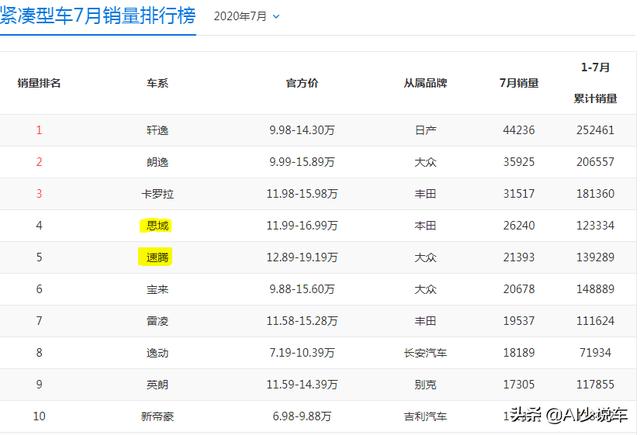
Task: Click the 官方价 column header
Action: (x=302, y=83)
